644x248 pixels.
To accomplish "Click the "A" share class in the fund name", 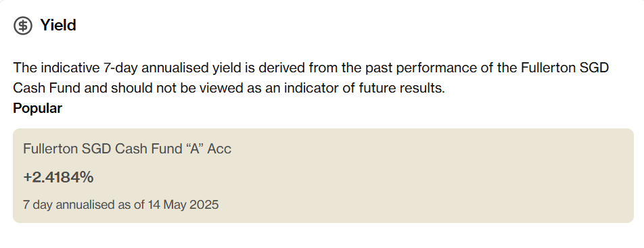I will point(195,149).
